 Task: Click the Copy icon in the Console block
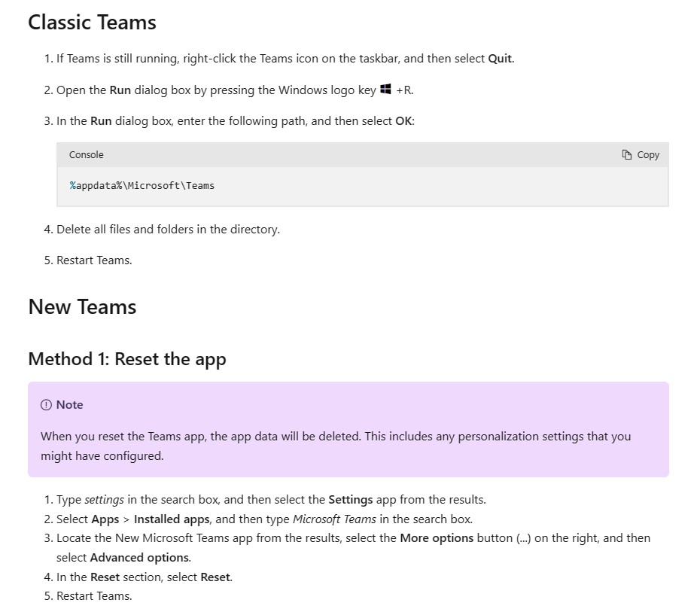(x=627, y=154)
